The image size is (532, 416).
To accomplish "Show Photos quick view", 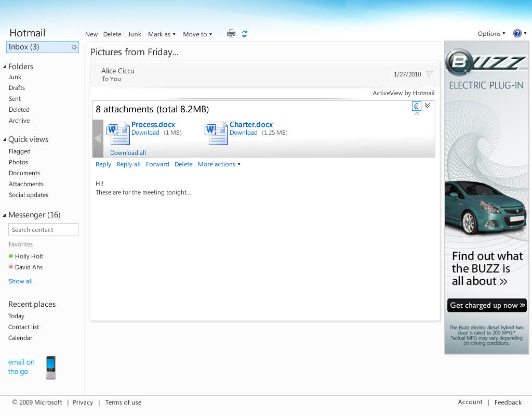I will pyautogui.click(x=18, y=162).
